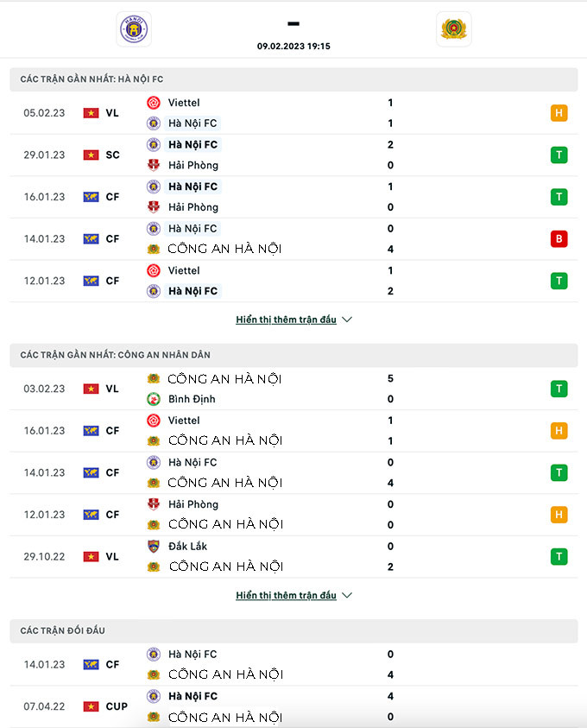Click chevron next to first 'Hiển thị thêm trận đấu'
The image size is (587, 728).
pos(347,320)
